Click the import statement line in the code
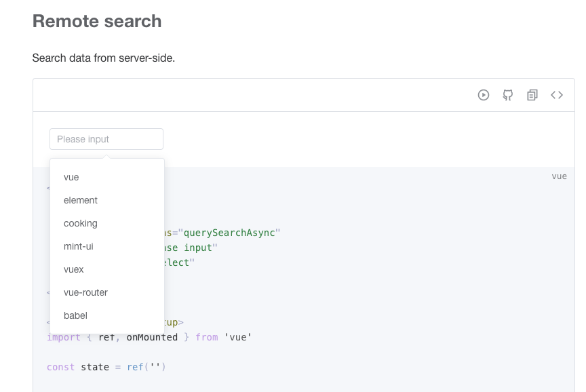Image resolution: width=586 pixels, height=392 pixels. [x=149, y=336]
